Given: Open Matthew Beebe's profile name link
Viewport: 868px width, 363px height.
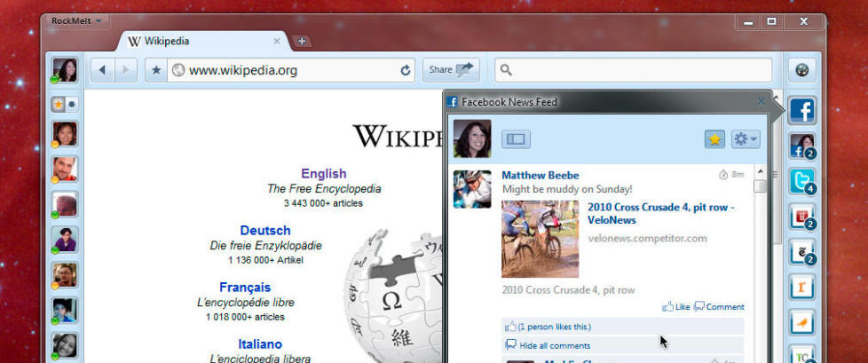Looking at the screenshot, I should 541,176.
